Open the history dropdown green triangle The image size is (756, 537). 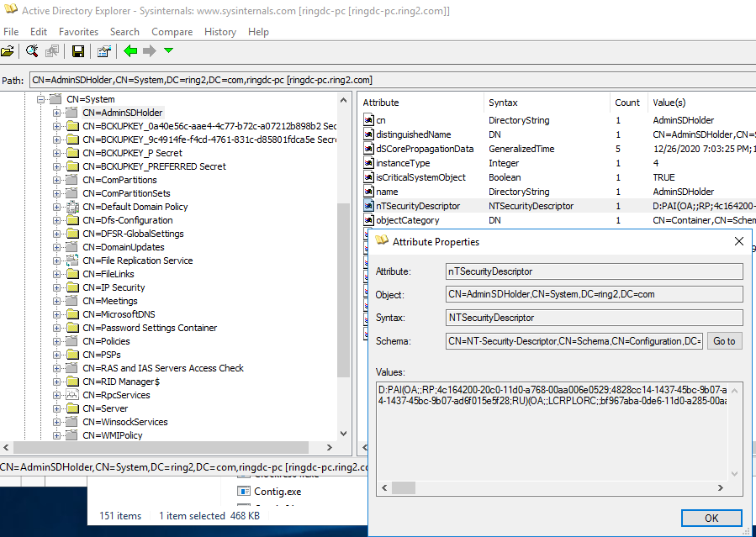tap(168, 51)
